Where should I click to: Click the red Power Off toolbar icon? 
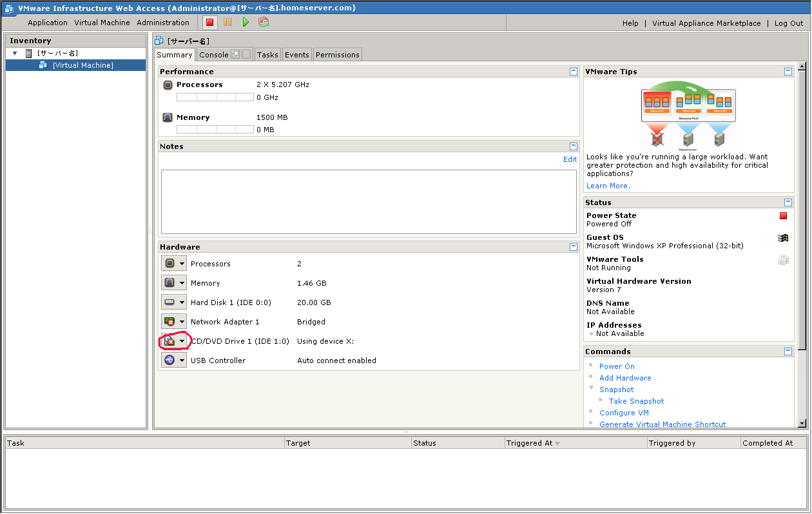tap(209, 22)
